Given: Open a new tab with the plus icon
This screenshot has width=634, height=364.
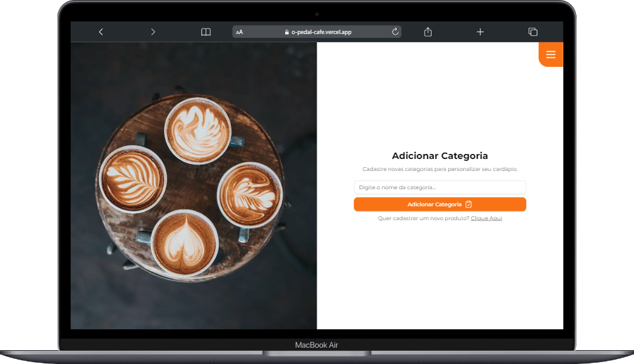Looking at the screenshot, I should (x=480, y=32).
